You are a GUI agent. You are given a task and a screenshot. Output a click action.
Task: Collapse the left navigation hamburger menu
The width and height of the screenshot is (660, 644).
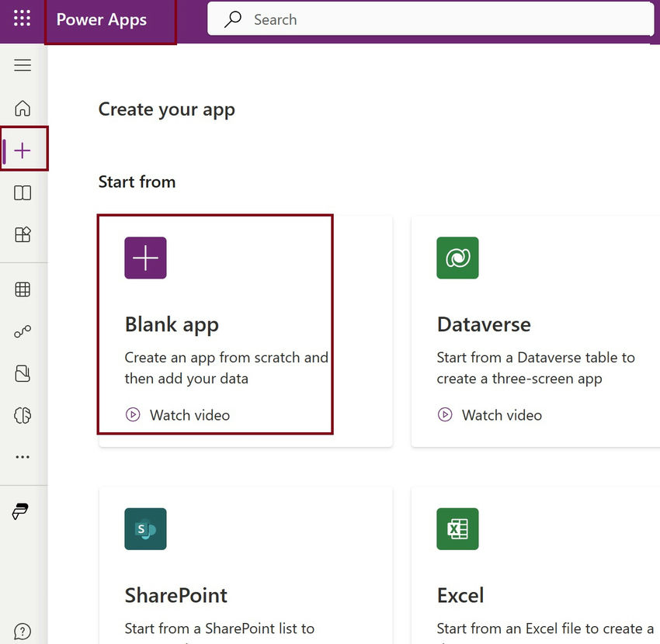(x=23, y=65)
